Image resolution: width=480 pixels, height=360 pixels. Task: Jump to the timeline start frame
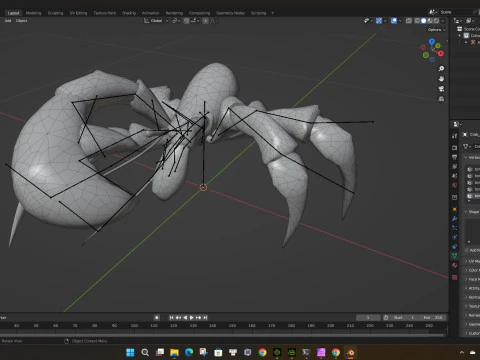point(171,317)
